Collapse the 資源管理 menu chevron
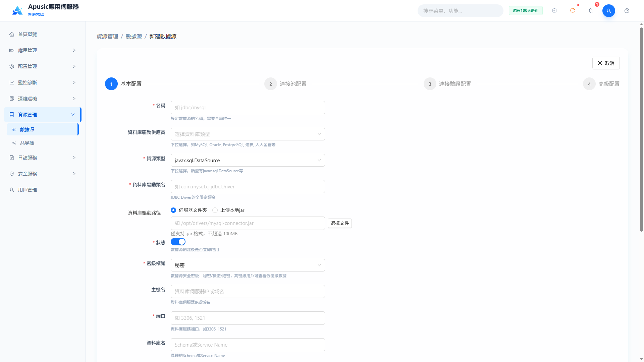 coord(73,115)
